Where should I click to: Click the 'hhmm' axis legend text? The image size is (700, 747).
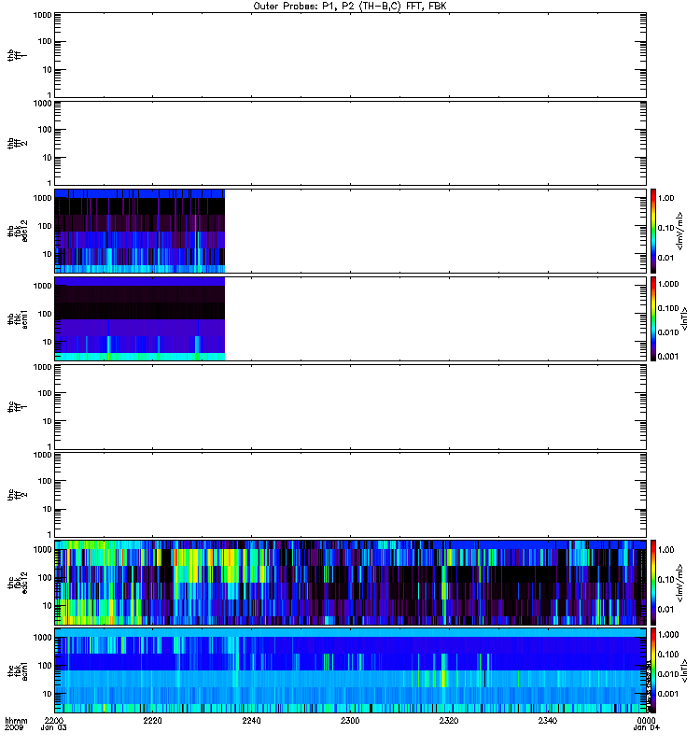16,721
